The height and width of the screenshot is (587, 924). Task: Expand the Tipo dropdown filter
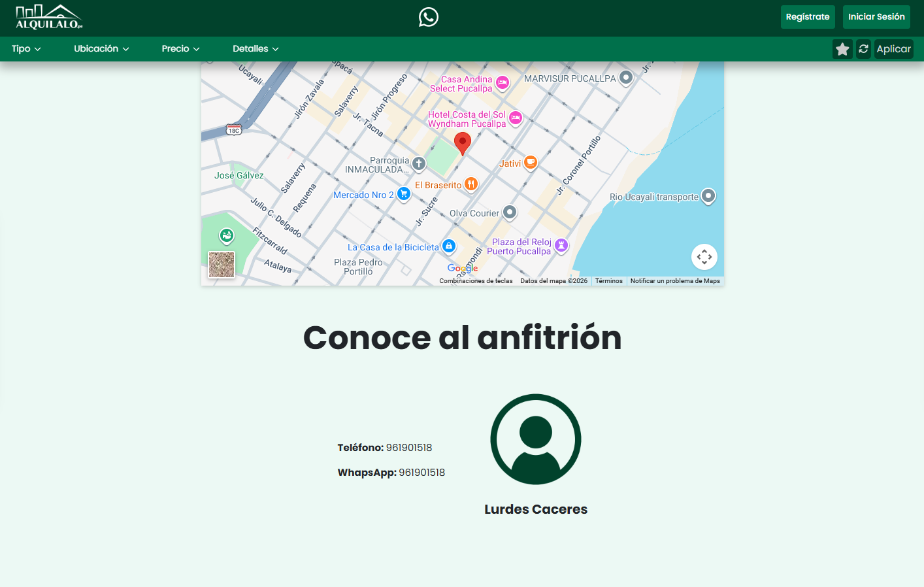tap(26, 49)
